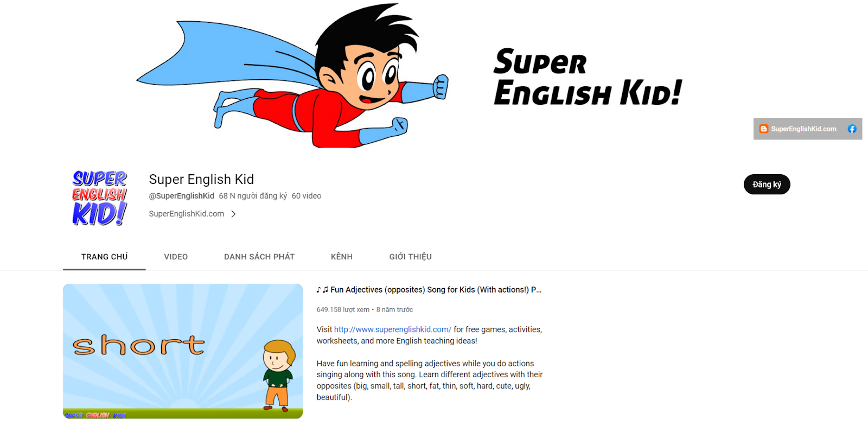Screen dimensions: 868x432
Task: Open the DANH SÁCH PHÁT tab
Action: tap(259, 257)
